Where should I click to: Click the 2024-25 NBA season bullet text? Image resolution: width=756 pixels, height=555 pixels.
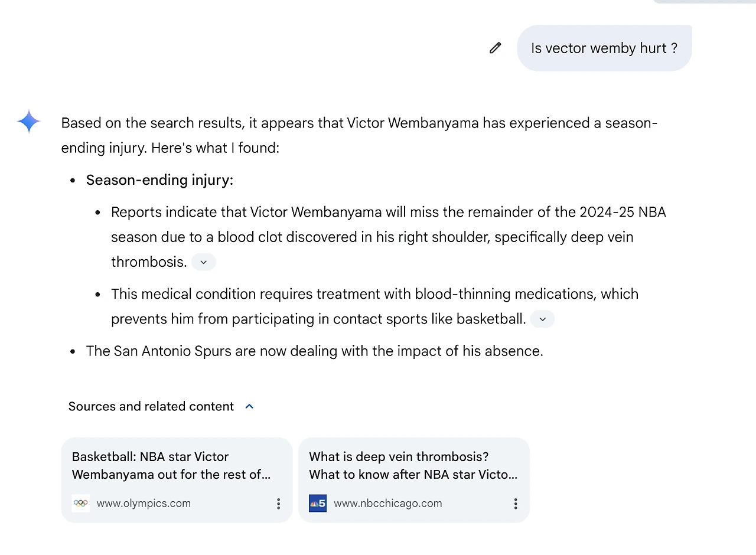[x=388, y=237]
